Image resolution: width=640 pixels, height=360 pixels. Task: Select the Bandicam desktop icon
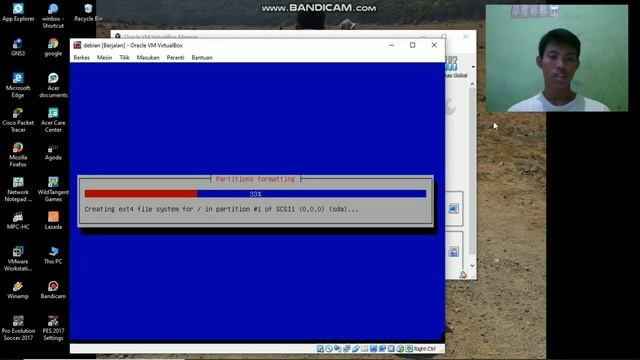[53, 290]
